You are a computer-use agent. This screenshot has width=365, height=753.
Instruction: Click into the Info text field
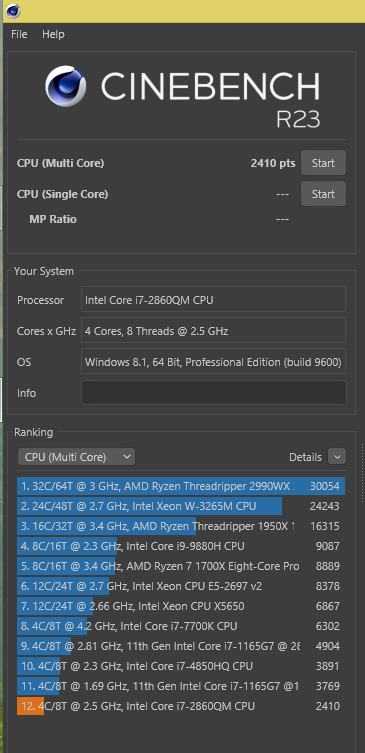[x=214, y=392]
